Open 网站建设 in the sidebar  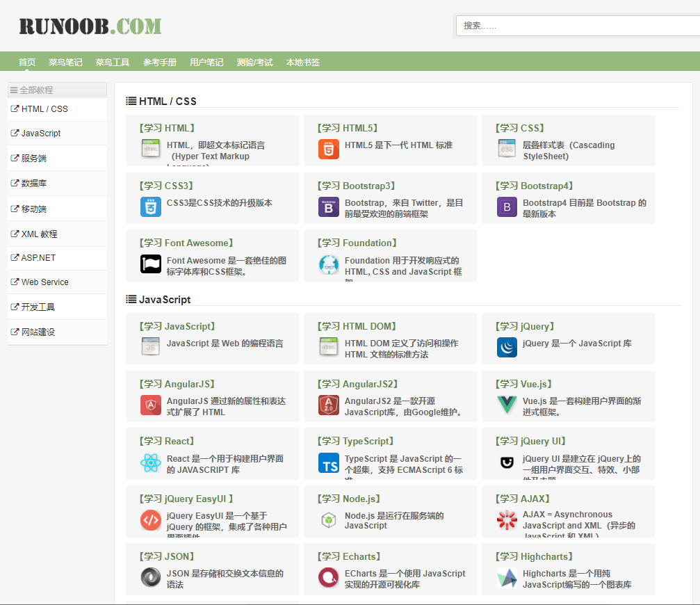pyautogui.click(x=57, y=332)
